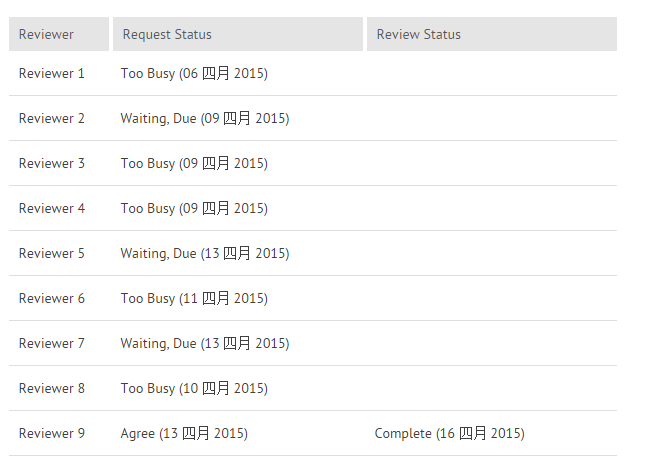Screen dimensions: 647x461
Task: Select the Reviewer 9 row label
Action: click(52, 433)
